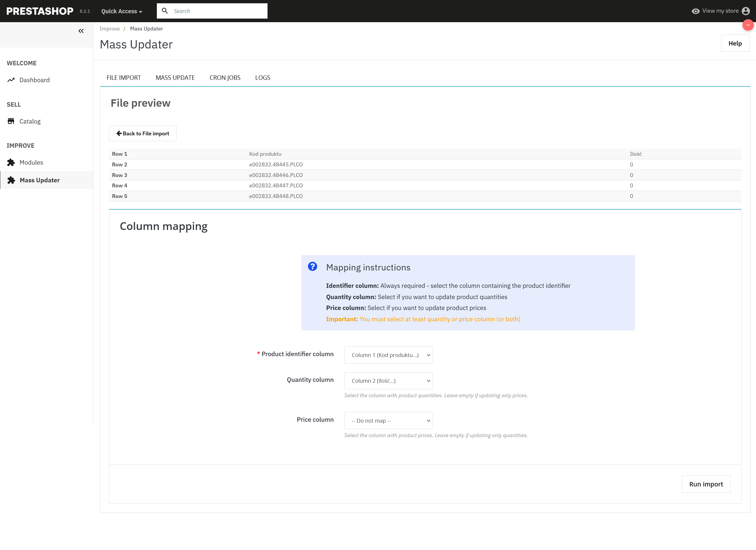Select the Dashboard icon in sidebar
This screenshot has height=550, width=756.
point(11,80)
